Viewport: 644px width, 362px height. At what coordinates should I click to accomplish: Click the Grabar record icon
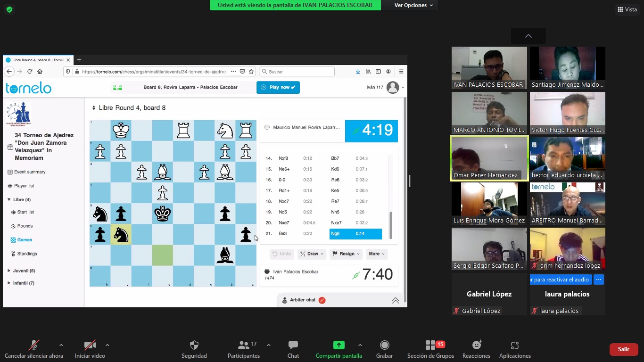point(384,346)
